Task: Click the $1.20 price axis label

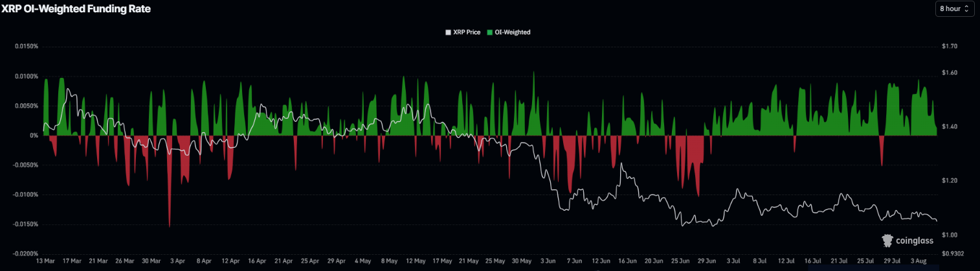Action: point(950,181)
